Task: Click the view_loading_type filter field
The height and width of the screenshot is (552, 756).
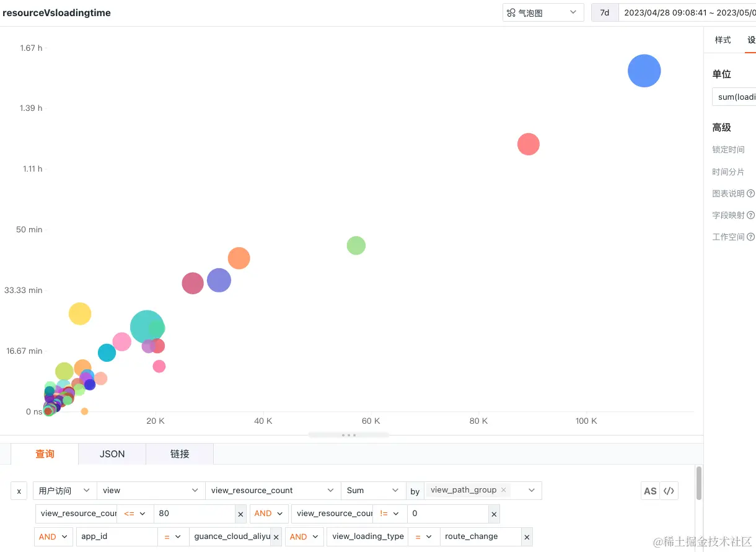Action: pos(367,537)
